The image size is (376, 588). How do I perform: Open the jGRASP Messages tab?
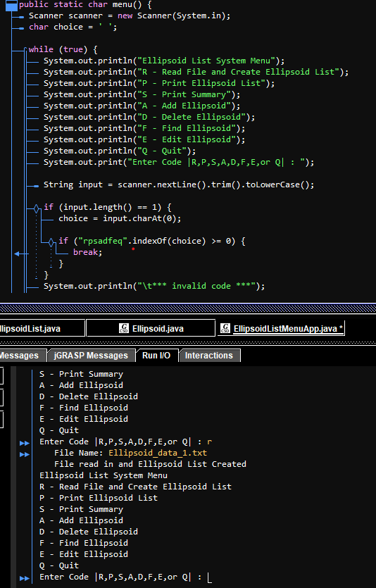pos(91,355)
